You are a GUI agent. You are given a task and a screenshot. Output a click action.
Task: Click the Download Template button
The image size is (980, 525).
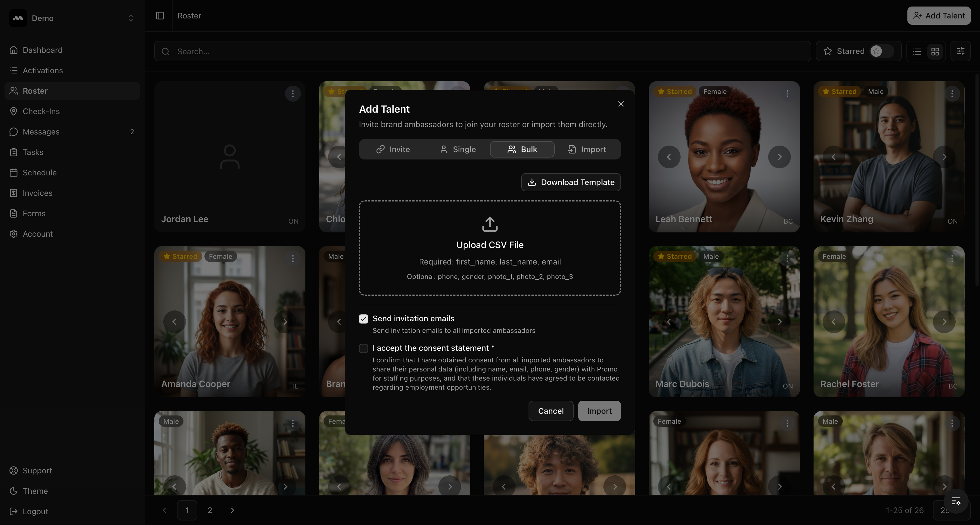[x=571, y=182]
